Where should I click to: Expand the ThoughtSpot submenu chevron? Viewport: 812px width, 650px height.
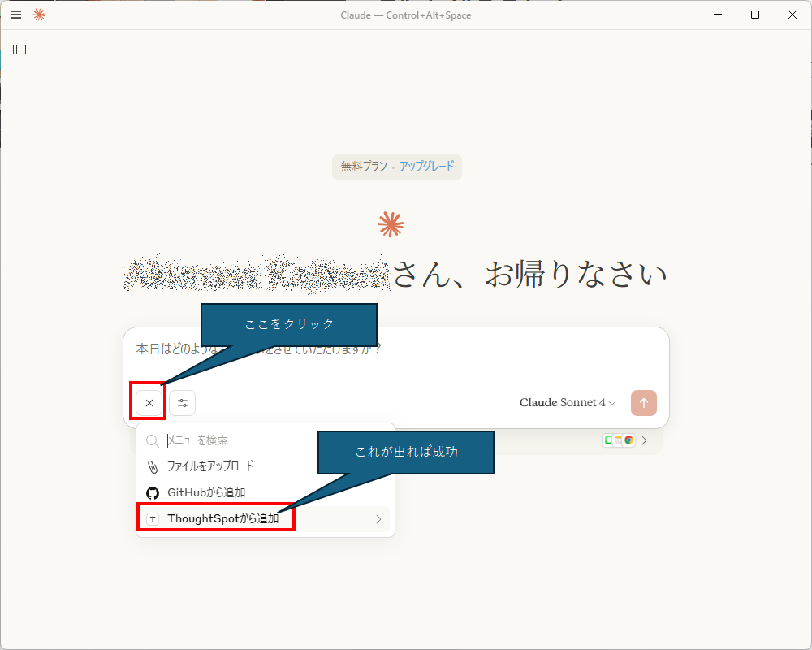tap(378, 519)
